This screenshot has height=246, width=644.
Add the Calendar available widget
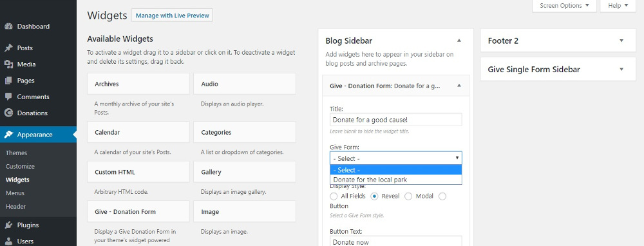(138, 132)
